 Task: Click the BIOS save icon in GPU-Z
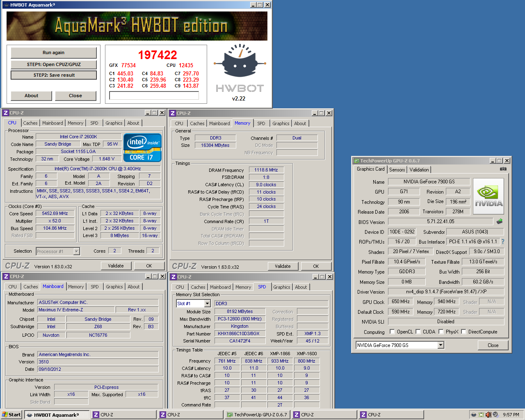point(500,221)
